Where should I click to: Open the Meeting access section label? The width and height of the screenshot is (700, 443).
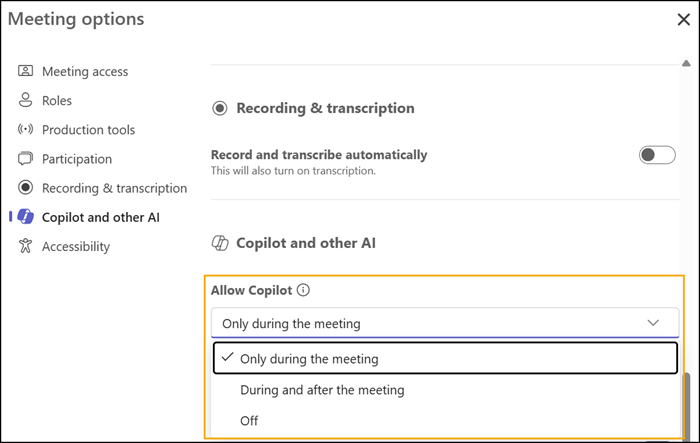pos(85,71)
